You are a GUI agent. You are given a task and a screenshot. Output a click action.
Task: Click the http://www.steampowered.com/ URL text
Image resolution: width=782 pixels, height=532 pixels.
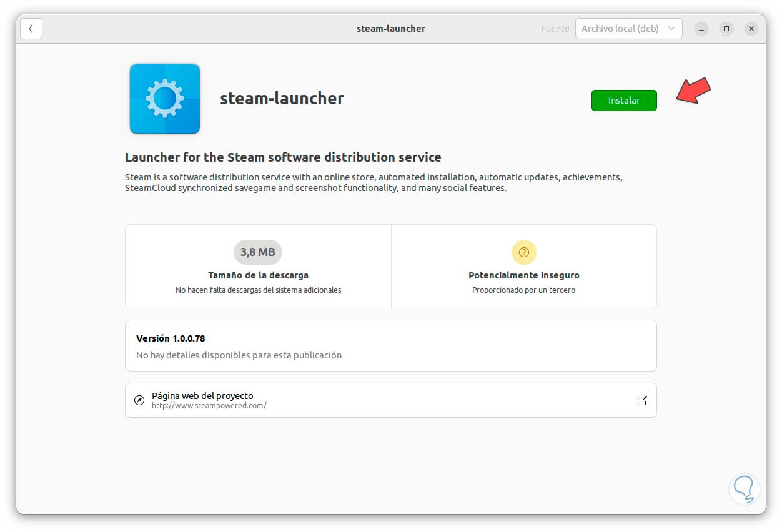pyautogui.click(x=209, y=406)
